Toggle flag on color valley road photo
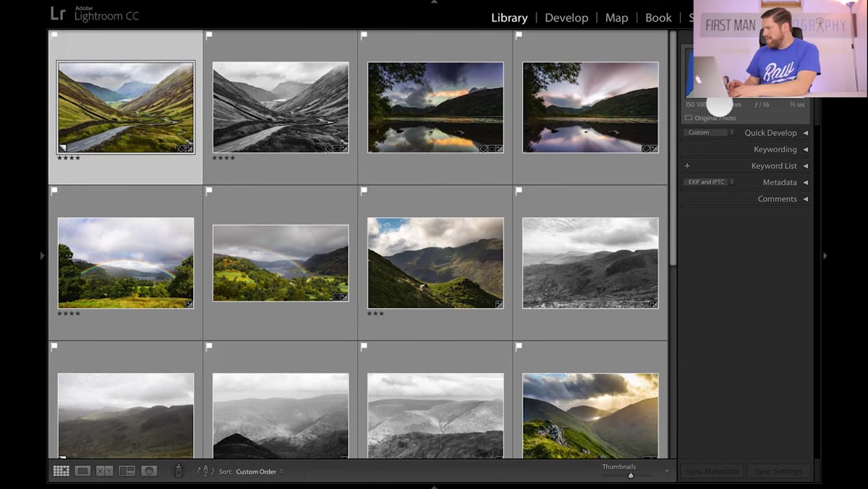This screenshot has height=489, width=868. coord(54,35)
